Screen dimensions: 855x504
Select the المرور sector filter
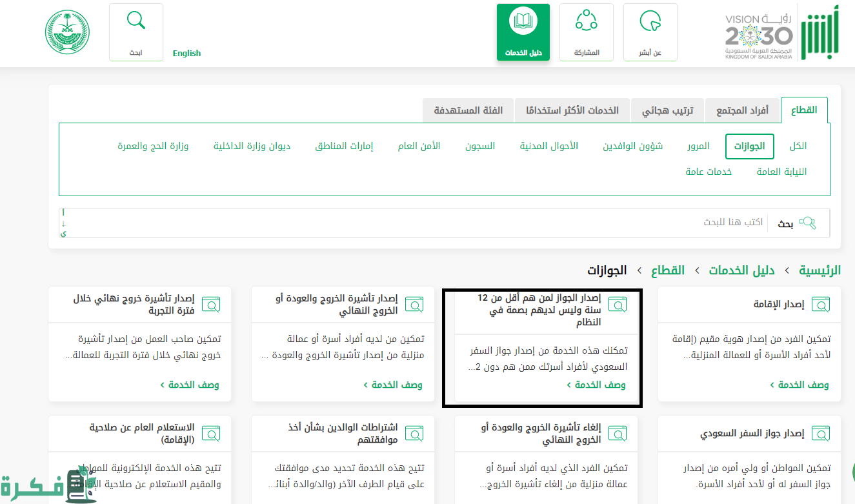pyautogui.click(x=698, y=146)
